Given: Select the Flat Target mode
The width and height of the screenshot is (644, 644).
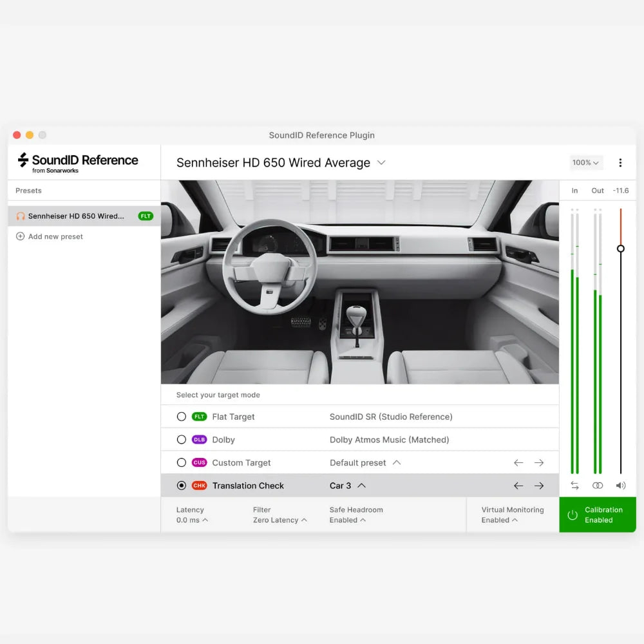Looking at the screenshot, I should (x=182, y=417).
